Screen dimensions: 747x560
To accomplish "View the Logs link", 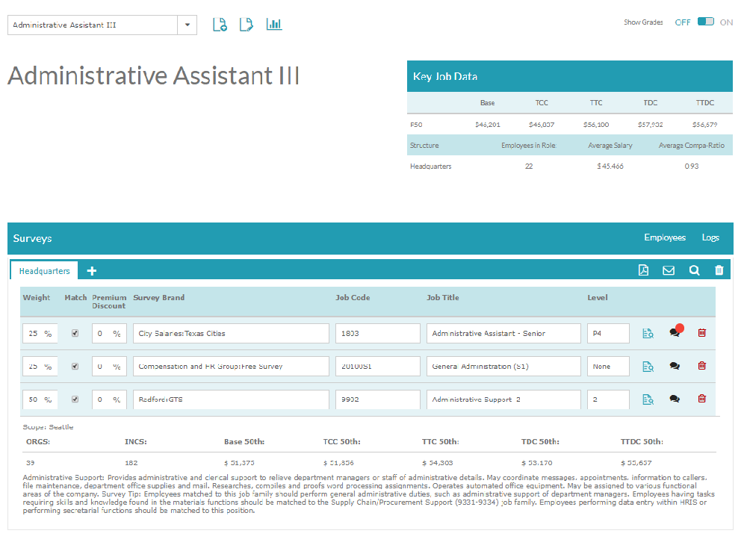I will [710, 237].
